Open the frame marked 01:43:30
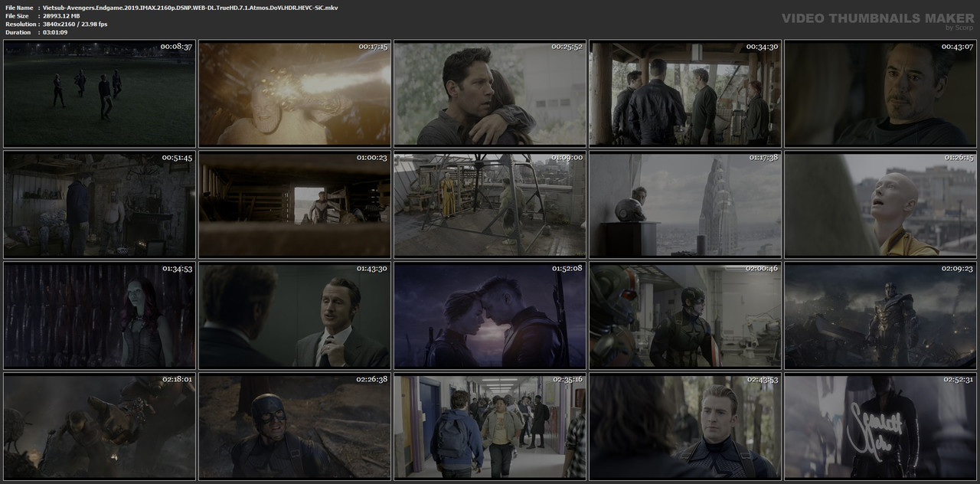Viewport: 980px width, 484px height. pyautogui.click(x=295, y=315)
